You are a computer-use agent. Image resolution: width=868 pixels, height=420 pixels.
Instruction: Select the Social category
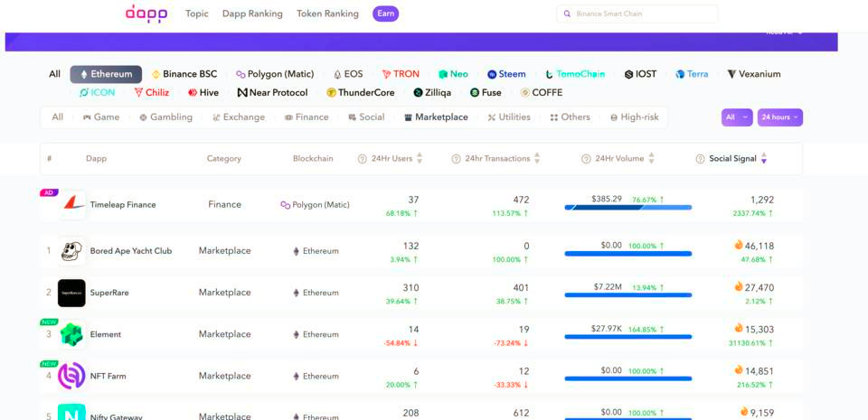tap(366, 117)
